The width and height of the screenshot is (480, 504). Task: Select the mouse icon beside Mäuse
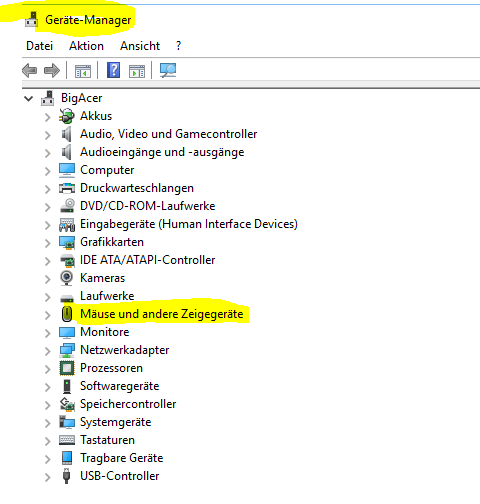pos(67,314)
